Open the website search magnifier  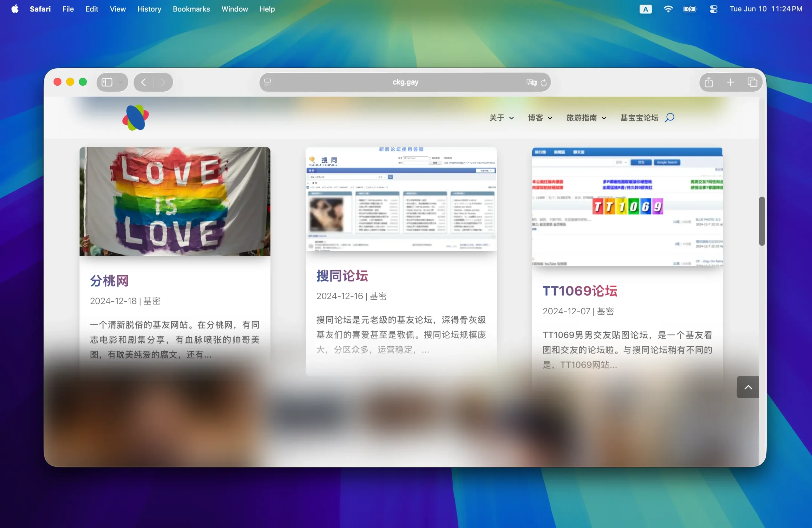coord(669,118)
